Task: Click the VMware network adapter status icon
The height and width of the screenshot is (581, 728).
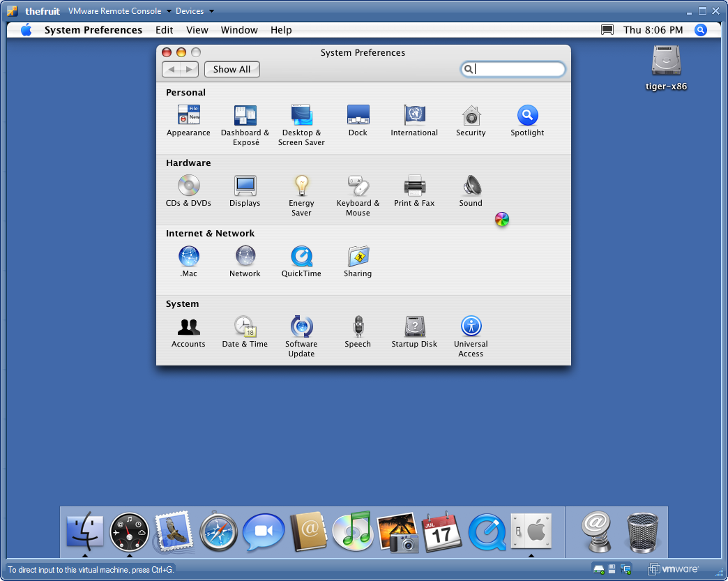Action: click(626, 569)
